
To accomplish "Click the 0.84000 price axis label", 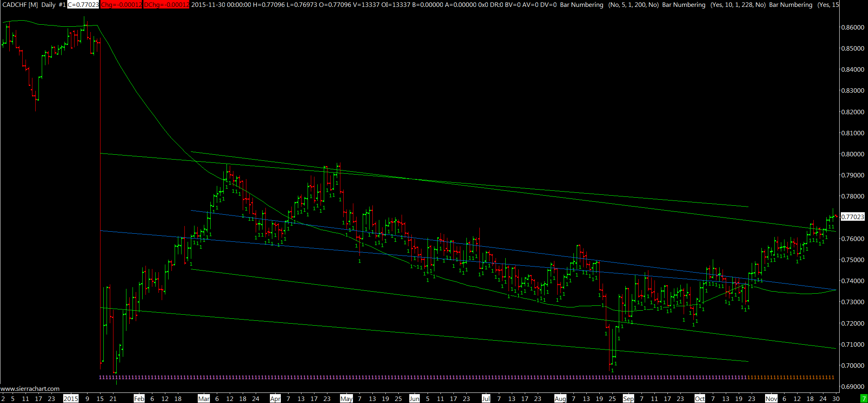I will coord(853,69).
